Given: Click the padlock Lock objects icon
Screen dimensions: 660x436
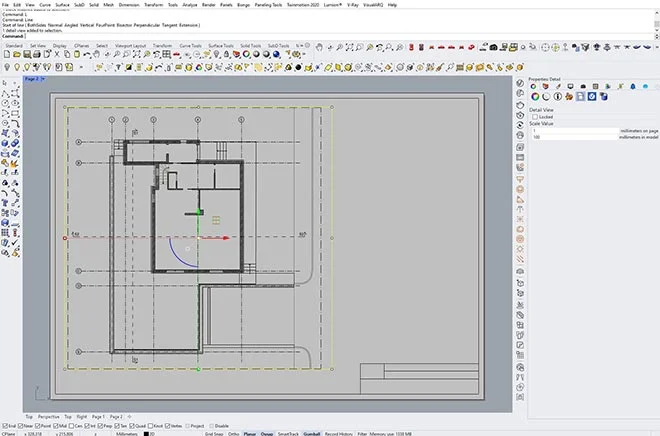Looking at the screenshot, I should coord(227,54).
